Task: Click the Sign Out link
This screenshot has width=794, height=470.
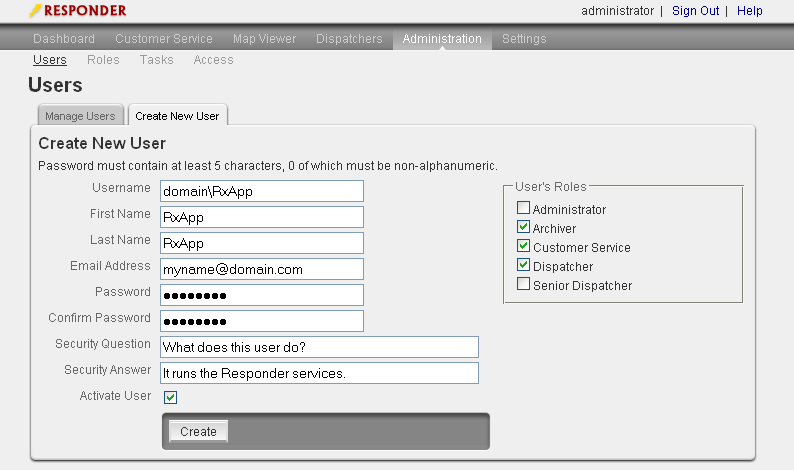Action: point(695,11)
